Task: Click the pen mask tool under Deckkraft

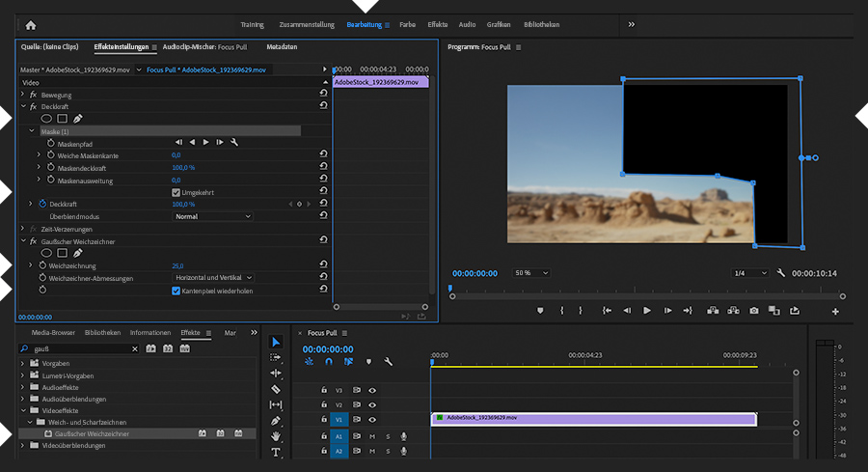Action: (x=78, y=119)
